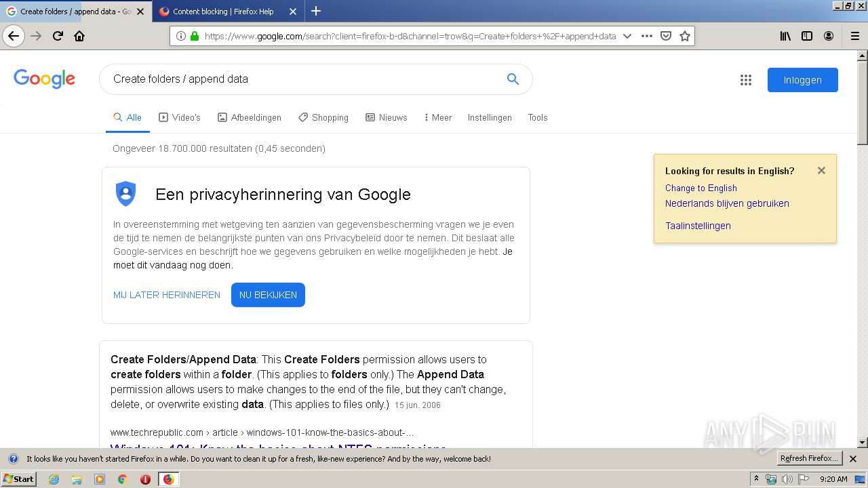Dismiss the English results prompt
This screenshot has width=868, height=488.
click(821, 171)
